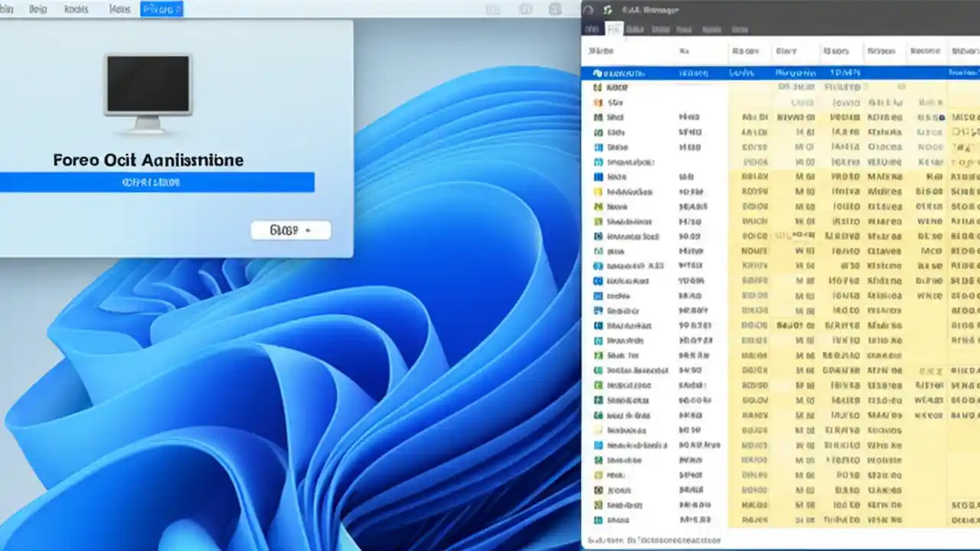Click the orange warning icon in the process list
Image resolution: width=980 pixels, height=551 pixels.
(x=599, y=103)
